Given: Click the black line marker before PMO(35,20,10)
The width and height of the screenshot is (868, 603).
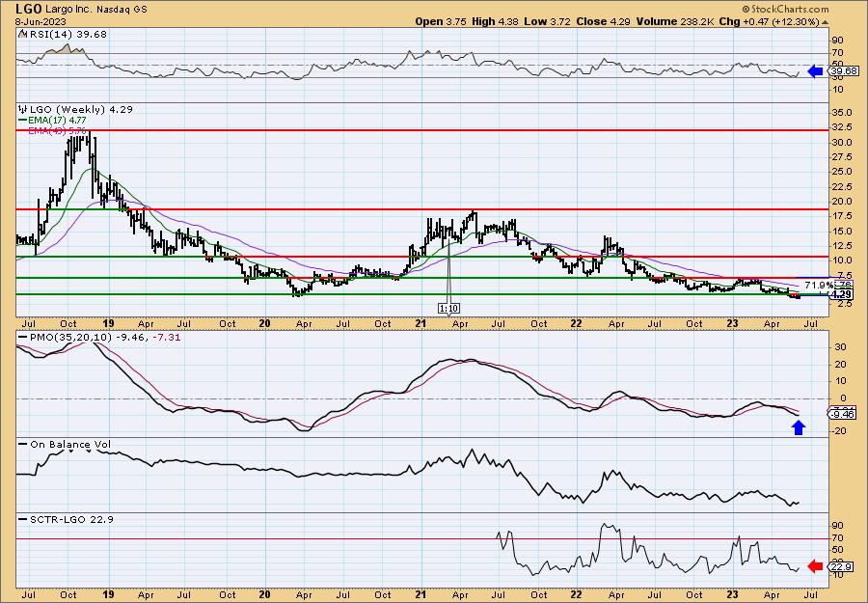Looking at the screenshot, I should coord(22,338).
